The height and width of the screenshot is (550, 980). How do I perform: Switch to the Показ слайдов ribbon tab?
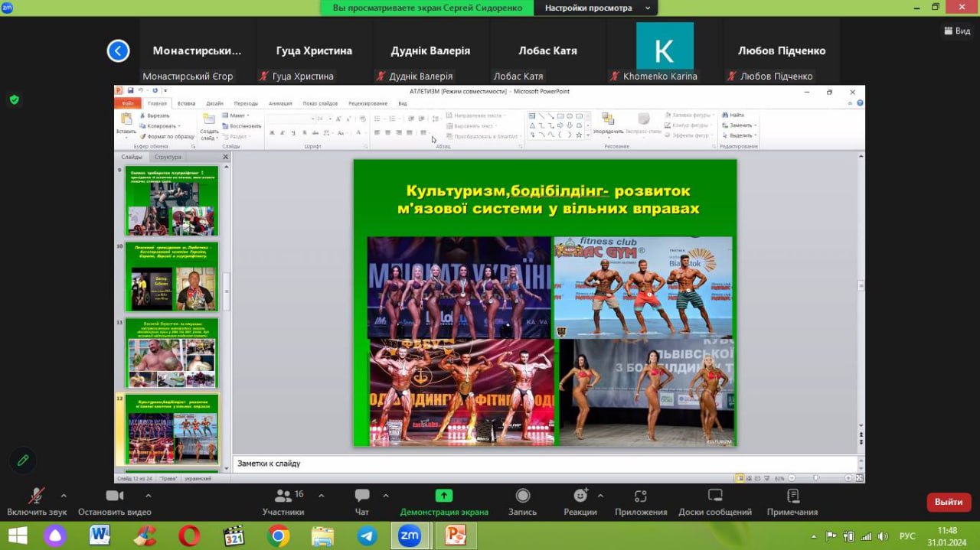coord(320,103)
